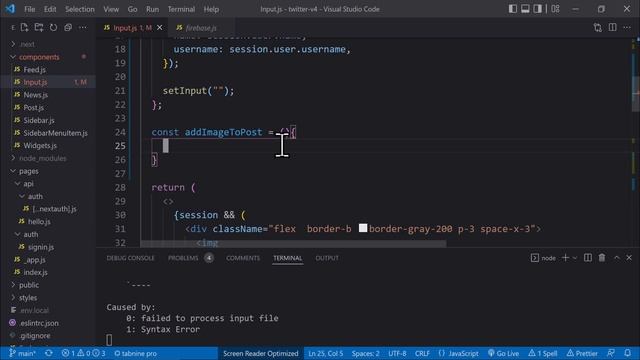Collapse all folders in explorer
The width and height of the screenshot is (640, 360).
pyautogui.click(x=68, y=27)
